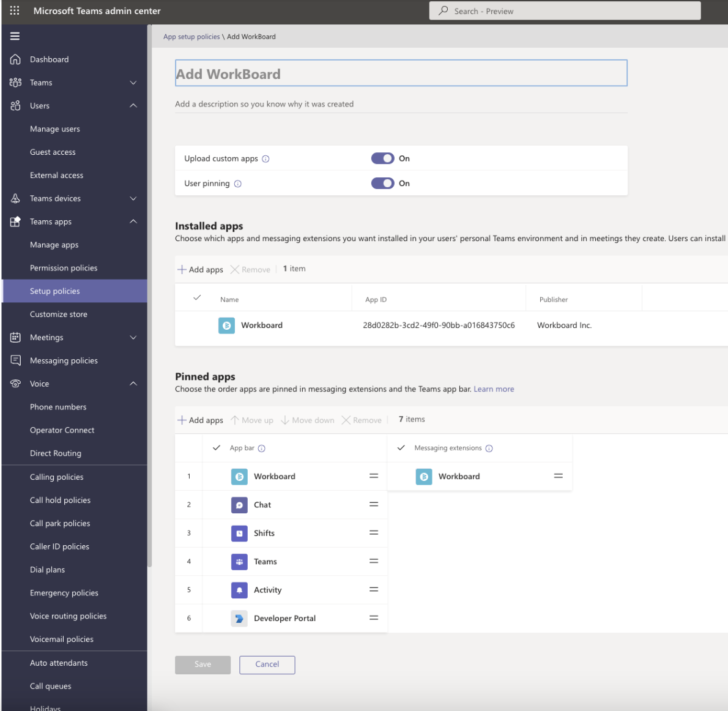Click the Teams apps icon in sidebar
The image size is (728, 711).
click(15, 221)
